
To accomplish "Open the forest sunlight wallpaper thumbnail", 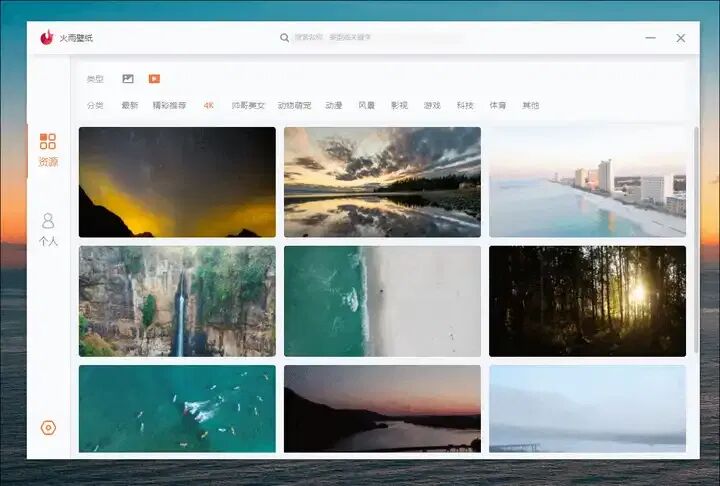I will pyautogui.click(x=588, y=301).
